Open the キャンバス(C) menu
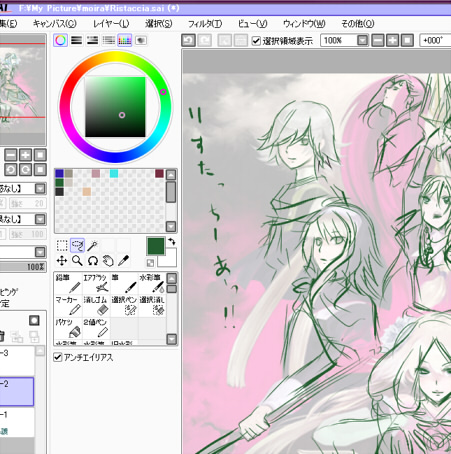The height and width of the screenshot is (454, 451). 55,24
